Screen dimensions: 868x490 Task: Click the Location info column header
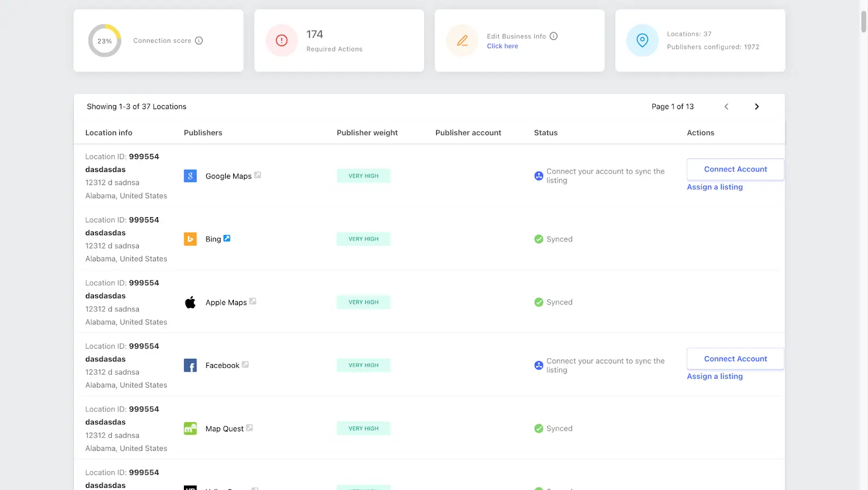pyautogui.click(x=108, y=132)
